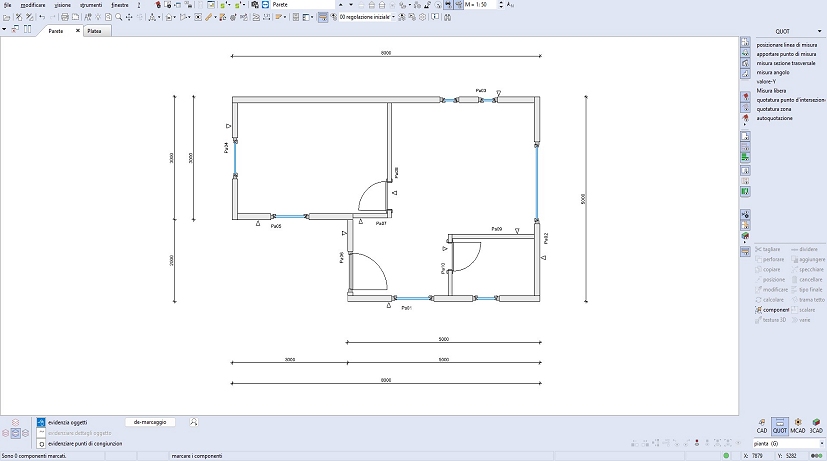This screenshot has height=461, width=827.
Task: Click the magnifier icon beside de-marcaggio
Action: (193, 422)
